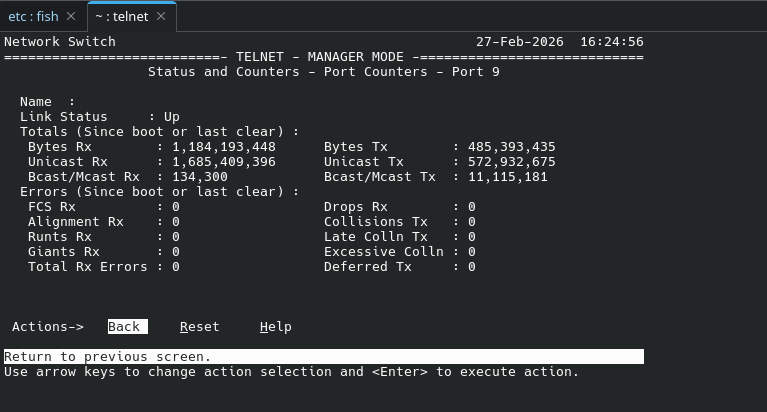Select the Unicast Rx counter value
The height and width of the screenshot is (412, 767).
[x=224, y=162]
